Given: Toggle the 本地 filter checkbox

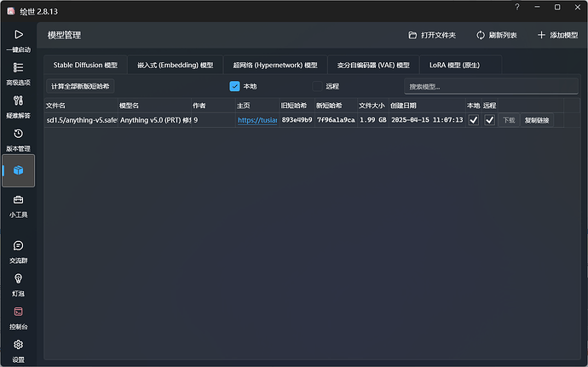Looking at the screenshot, I should 234,86.
